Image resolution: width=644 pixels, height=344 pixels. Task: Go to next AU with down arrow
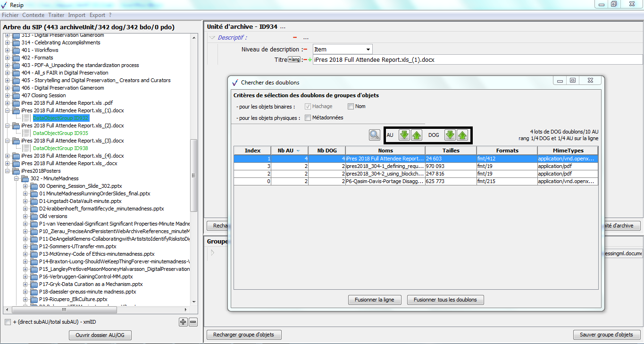pyautogui.click(x=404, y=135)
